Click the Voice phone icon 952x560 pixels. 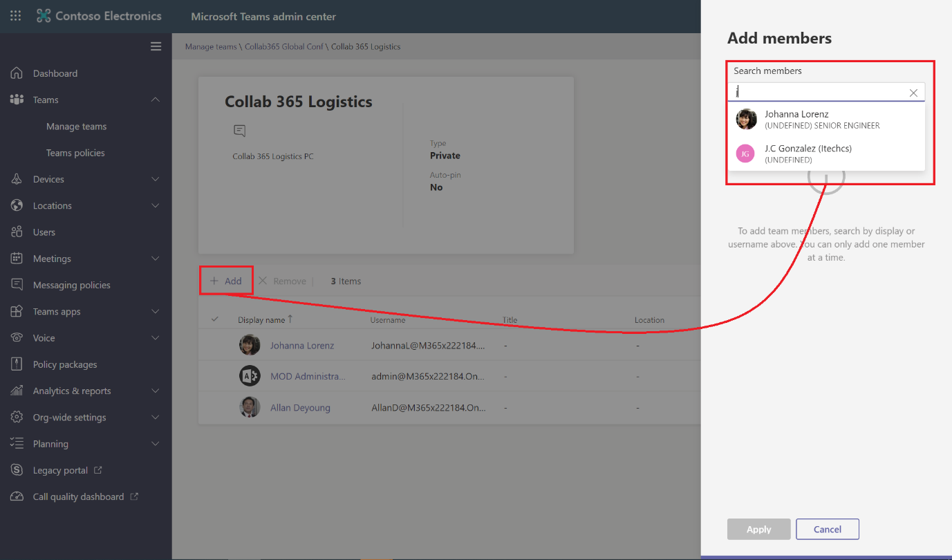(17, 338)
